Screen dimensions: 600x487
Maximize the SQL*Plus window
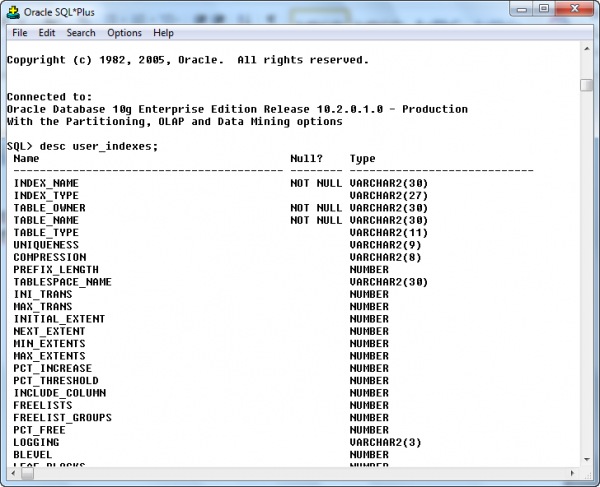[544, 9]
